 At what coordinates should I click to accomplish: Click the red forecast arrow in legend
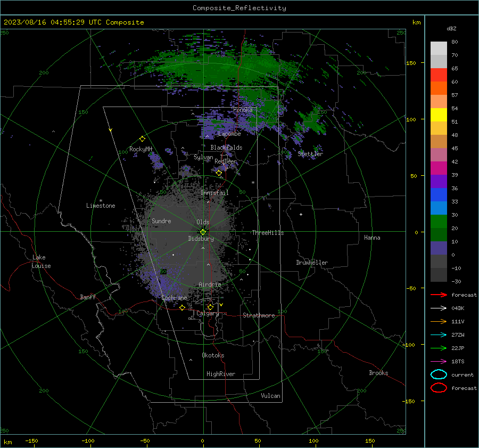click(439, 295)
